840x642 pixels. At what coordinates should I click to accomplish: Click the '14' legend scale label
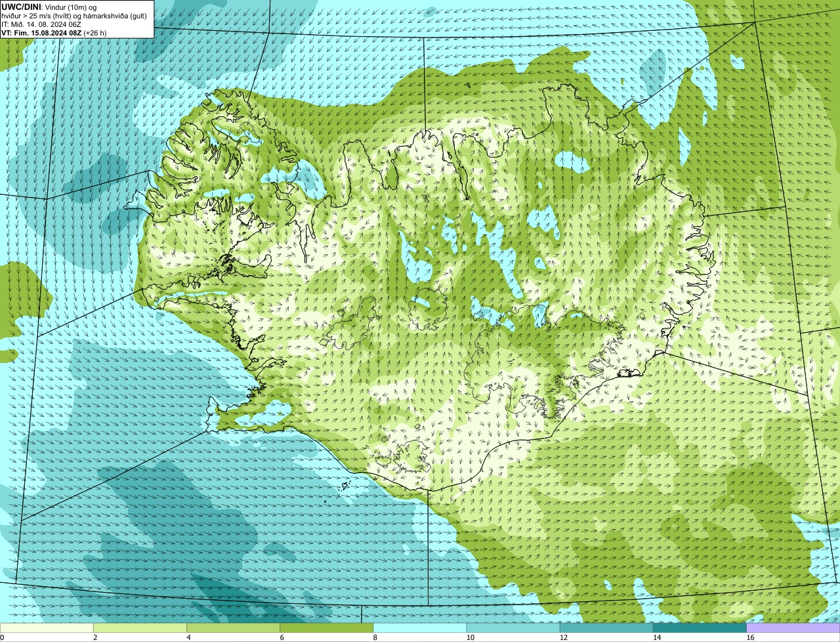[x=657, y=637]
